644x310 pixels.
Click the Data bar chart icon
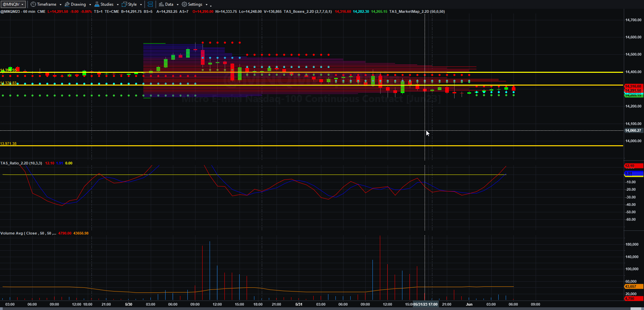click(x=161, y=4)
